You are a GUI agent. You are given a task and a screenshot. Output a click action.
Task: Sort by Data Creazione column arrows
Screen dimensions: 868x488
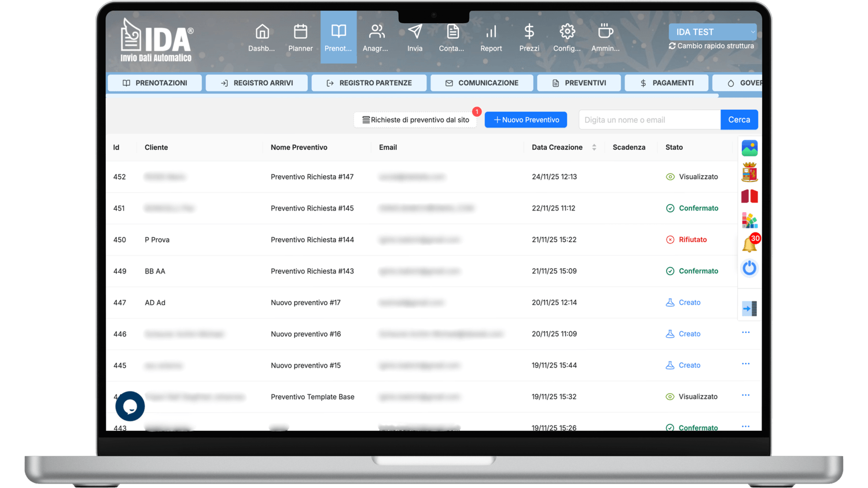(594, 147)
